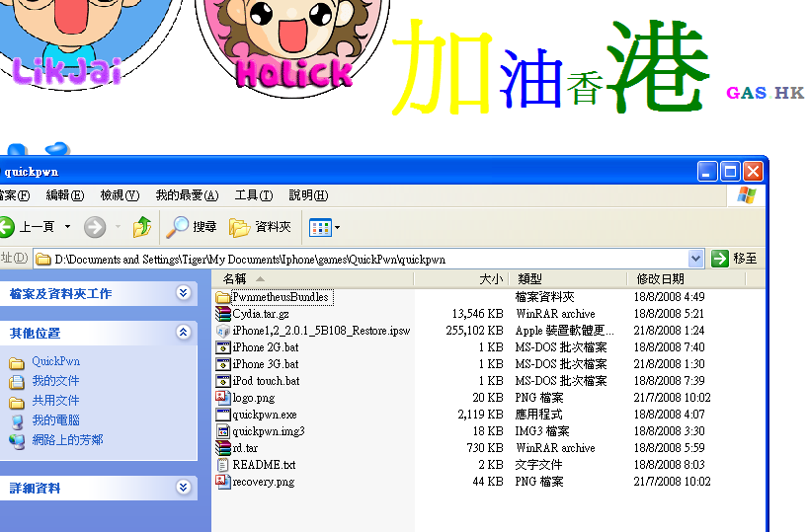Select the README.txt file
This screenshot has width=808, height=532.
[263, 465]
